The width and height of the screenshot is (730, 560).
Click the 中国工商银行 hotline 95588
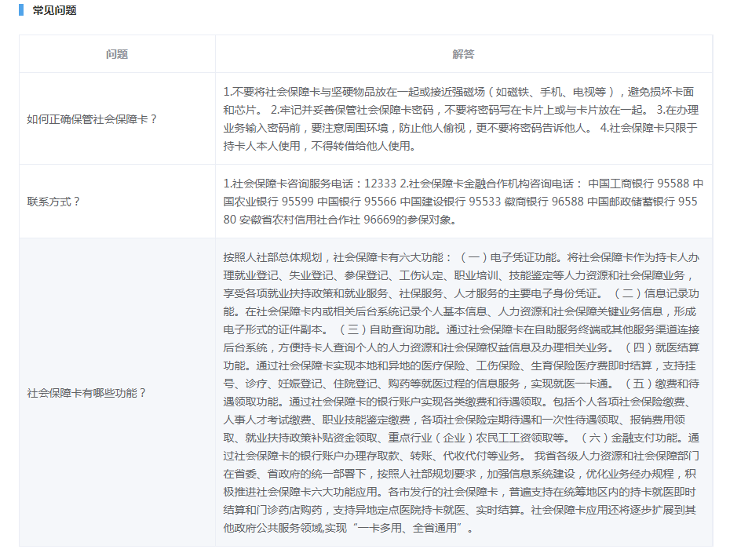(x=673, y=184)
